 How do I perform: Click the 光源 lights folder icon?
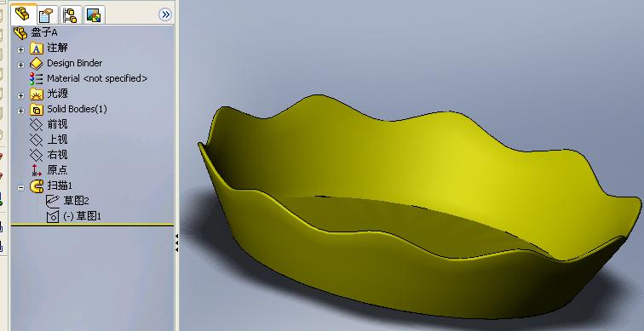click(x=37, y=94)
